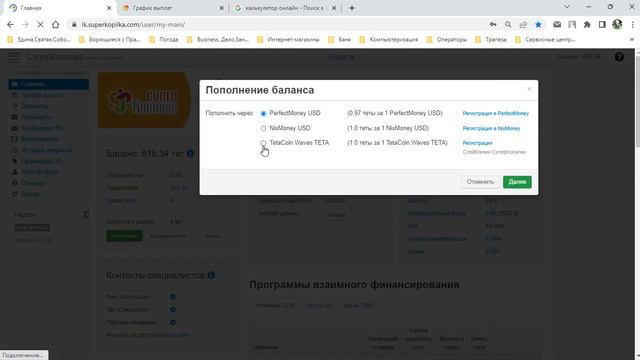Toggle the bookmark star icon
640x360 pixels.
point(538,25)
